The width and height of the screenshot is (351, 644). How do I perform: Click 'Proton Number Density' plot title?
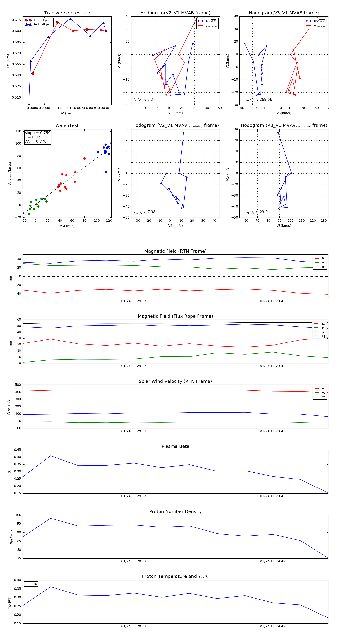tap(175, 511)
